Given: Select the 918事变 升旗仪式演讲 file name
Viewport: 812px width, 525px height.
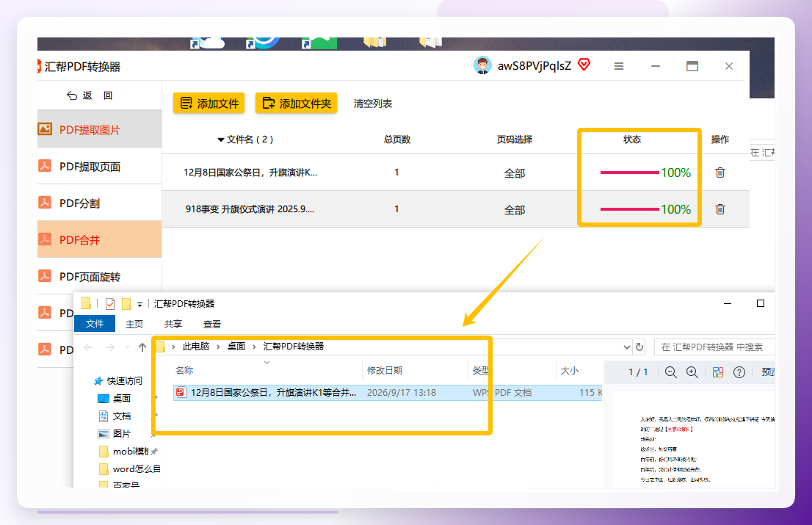Looking at the screenshot, I should [250, 209].
